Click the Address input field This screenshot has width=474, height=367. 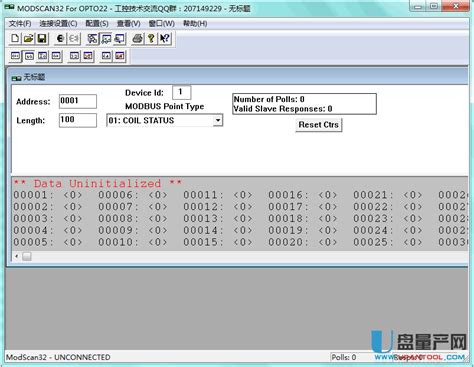pyautogui.click(x=78, y=101)
